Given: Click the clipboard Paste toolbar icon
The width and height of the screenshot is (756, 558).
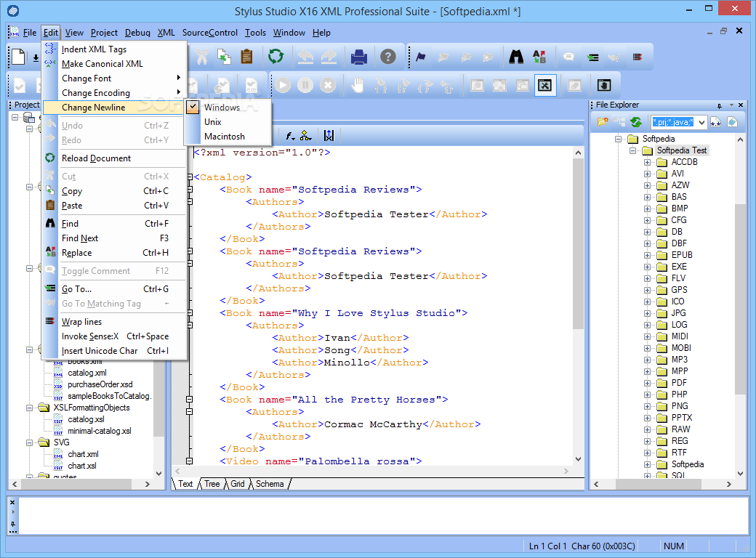Looking at the screenshot, I should [246, 57].
